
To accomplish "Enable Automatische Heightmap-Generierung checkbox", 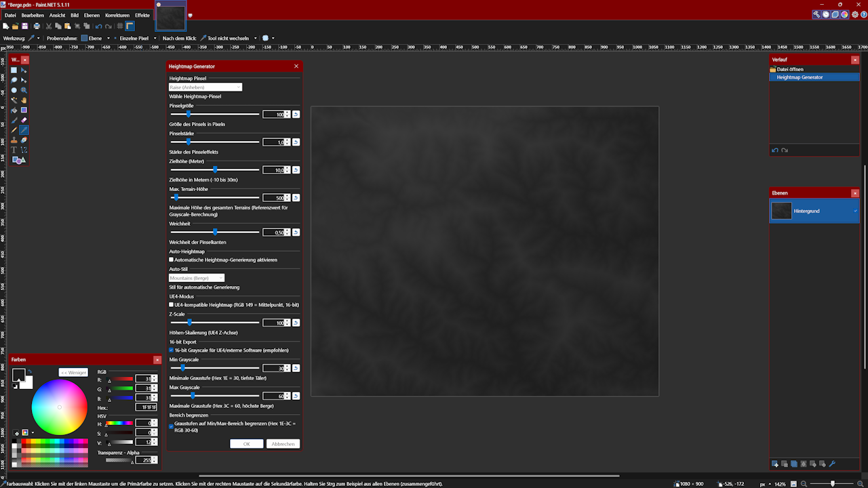I will (172, 260).
